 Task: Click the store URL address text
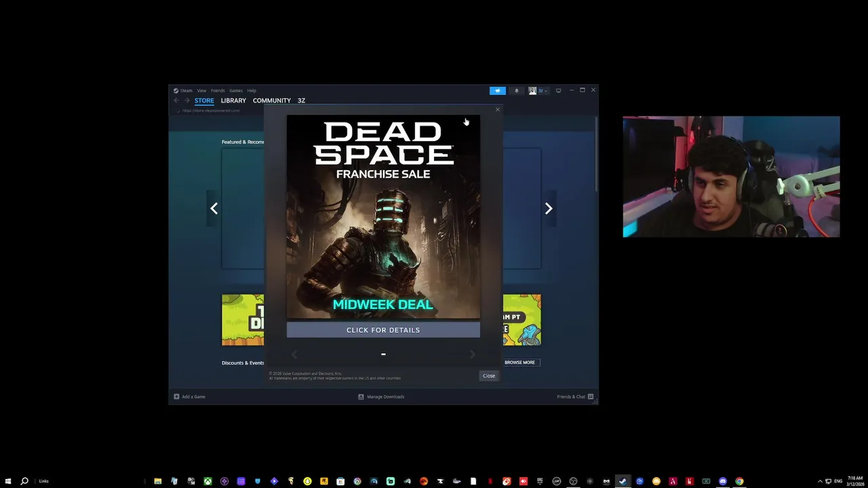(211, 110)
